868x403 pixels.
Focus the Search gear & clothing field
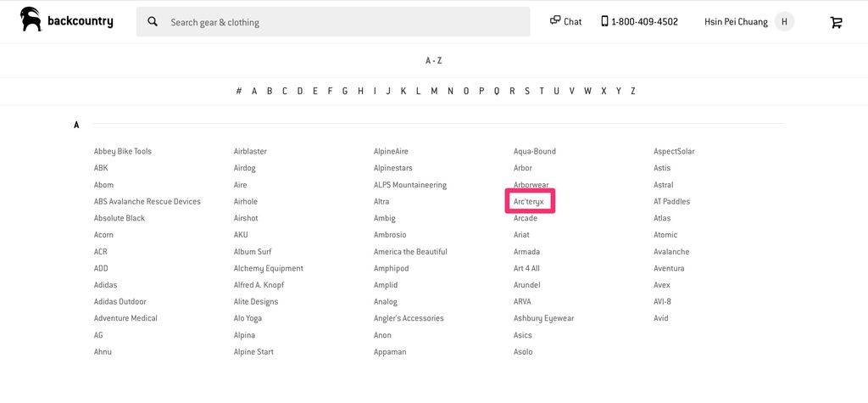point(339,22)
